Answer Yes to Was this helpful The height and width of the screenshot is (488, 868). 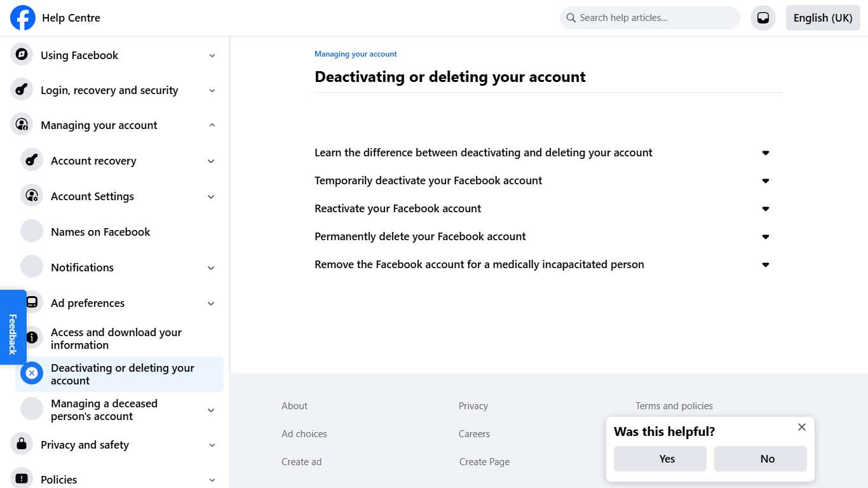point(660,458)
